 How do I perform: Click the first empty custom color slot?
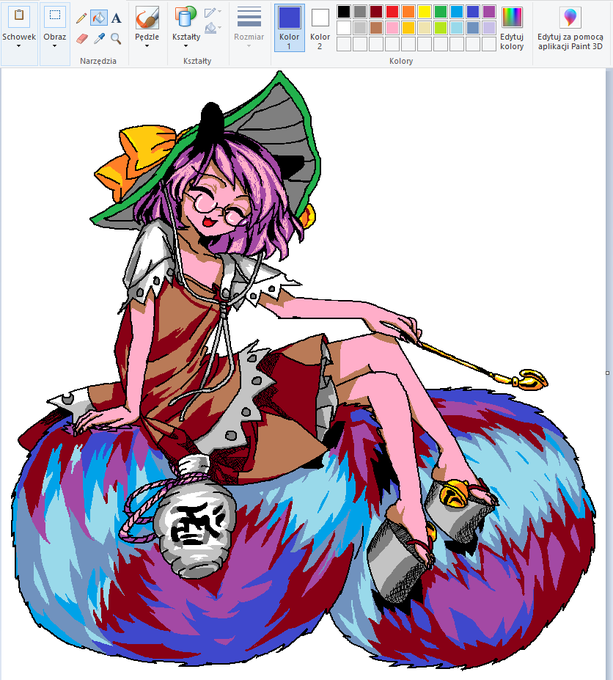click(x=344, y=44)
